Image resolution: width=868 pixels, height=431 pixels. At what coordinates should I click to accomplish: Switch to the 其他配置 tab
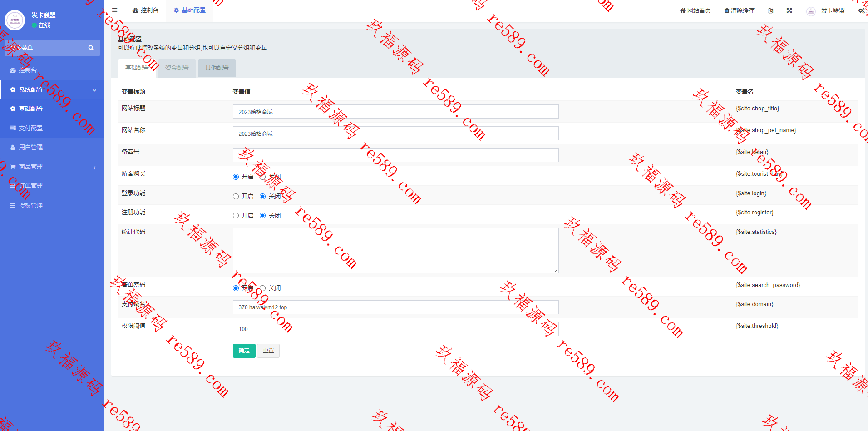click(x=217, y=68)
